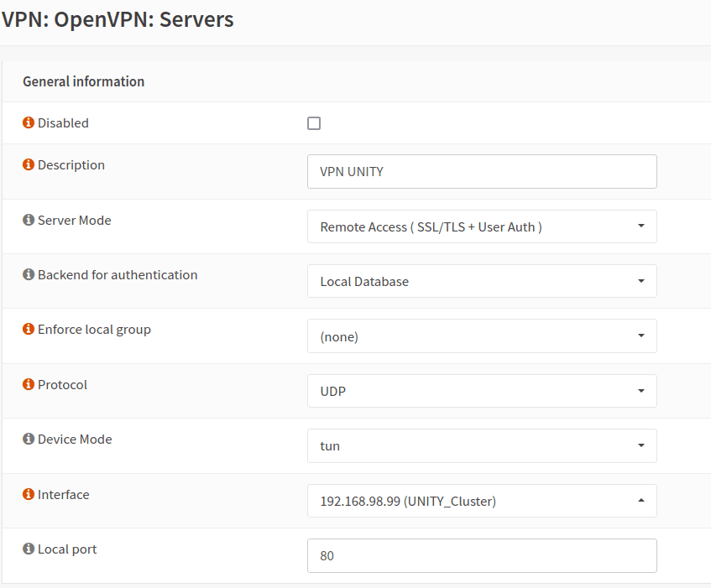The height and width of the screenshot is (588, 711).
Task: Click the Interface info icon
Action: point(29,495)
